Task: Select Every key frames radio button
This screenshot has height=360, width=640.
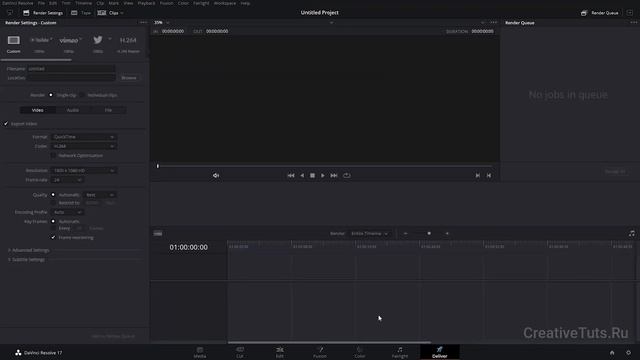Action: [x=53, y=229]
